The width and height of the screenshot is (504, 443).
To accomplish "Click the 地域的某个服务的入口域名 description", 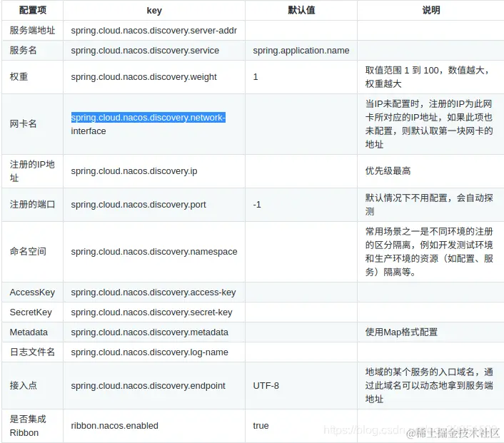I will (x=429, y=385).
